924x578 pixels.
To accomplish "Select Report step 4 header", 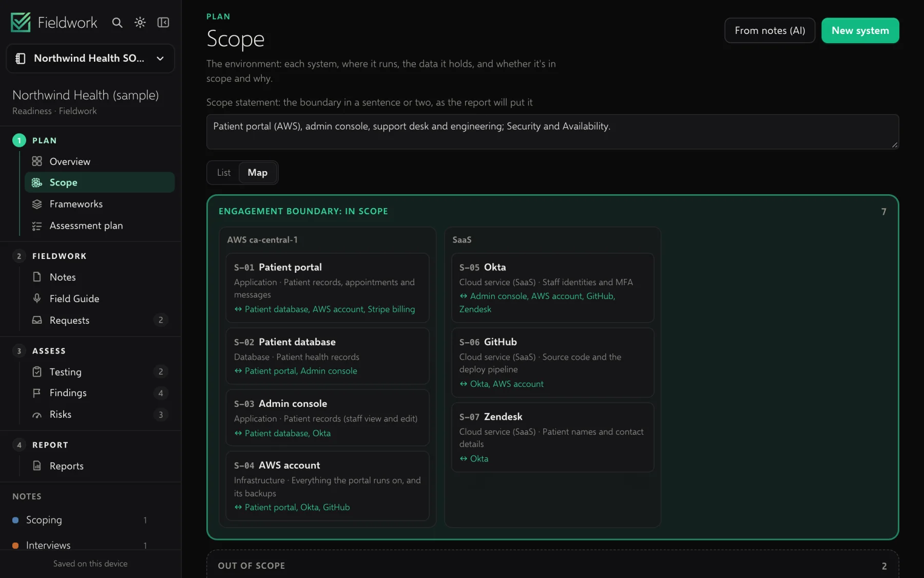I will pyautogui.click(x=41, y=445).
